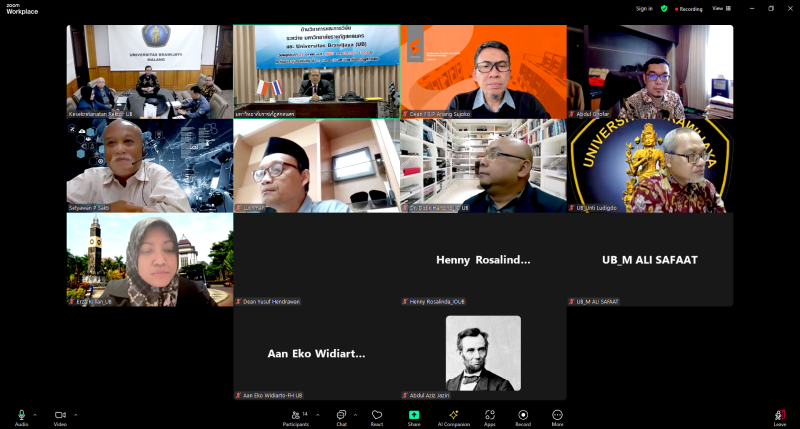Expand the arrow next to Participants
This screenshot has height=429, width=800.
(318, 414)
